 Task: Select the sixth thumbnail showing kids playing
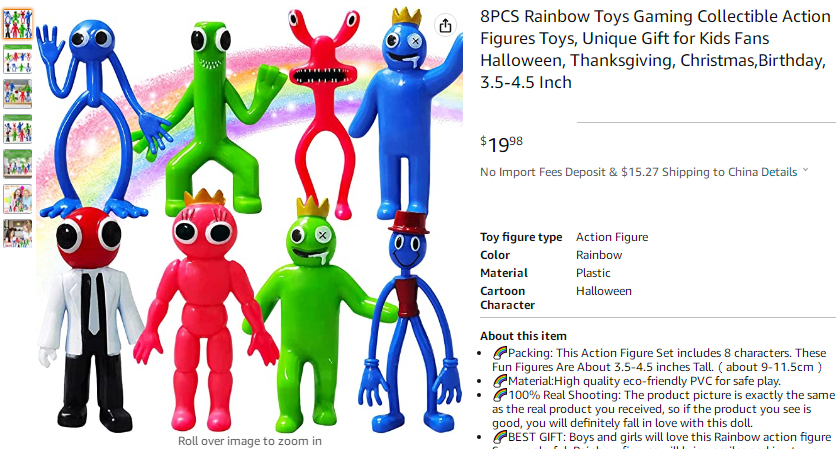(x=18, y=199)
